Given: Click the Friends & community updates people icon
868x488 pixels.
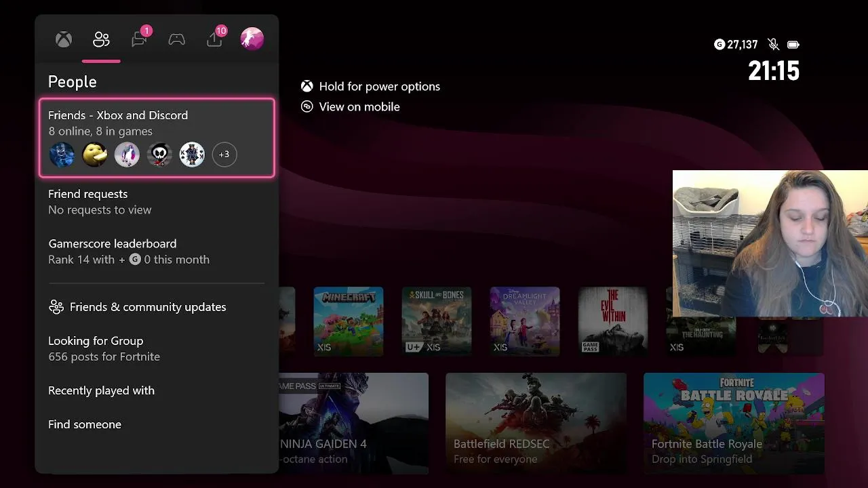Looking at the screenshot, I should [x=56, y=307].
